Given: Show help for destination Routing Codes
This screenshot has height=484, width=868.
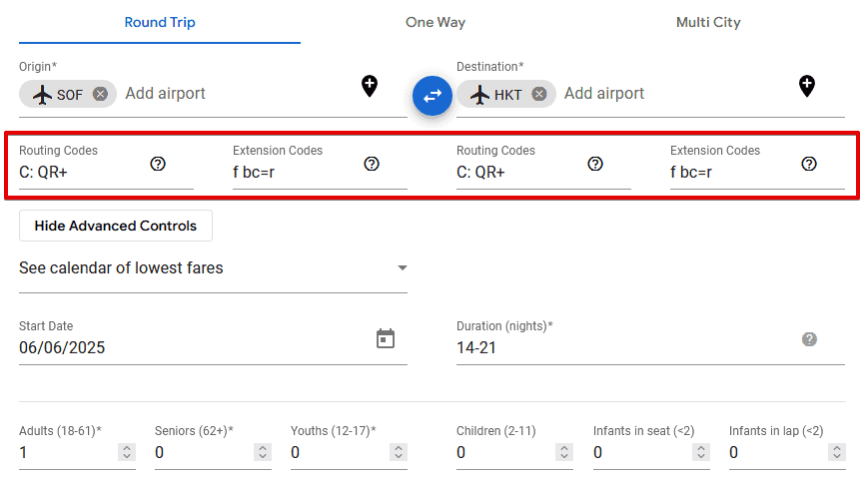Looking at the screenshot, I should [595, 164].
